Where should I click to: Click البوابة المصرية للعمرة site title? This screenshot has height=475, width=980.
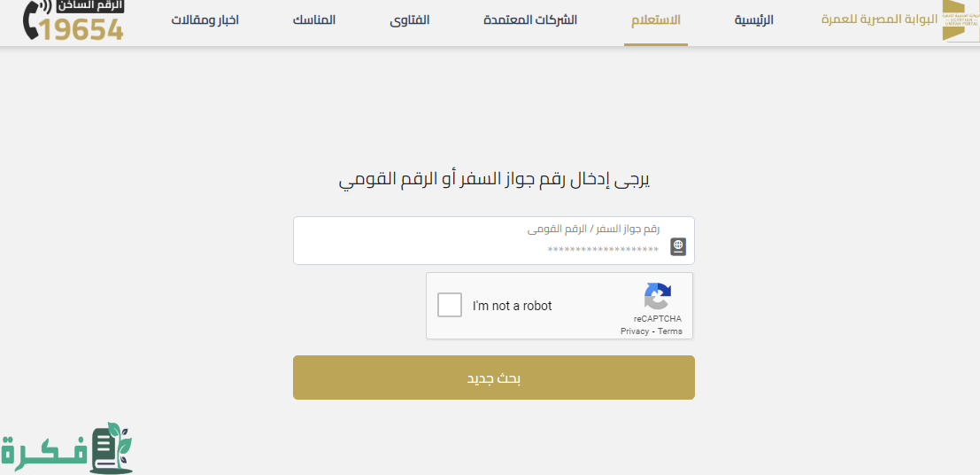point(879,19)
